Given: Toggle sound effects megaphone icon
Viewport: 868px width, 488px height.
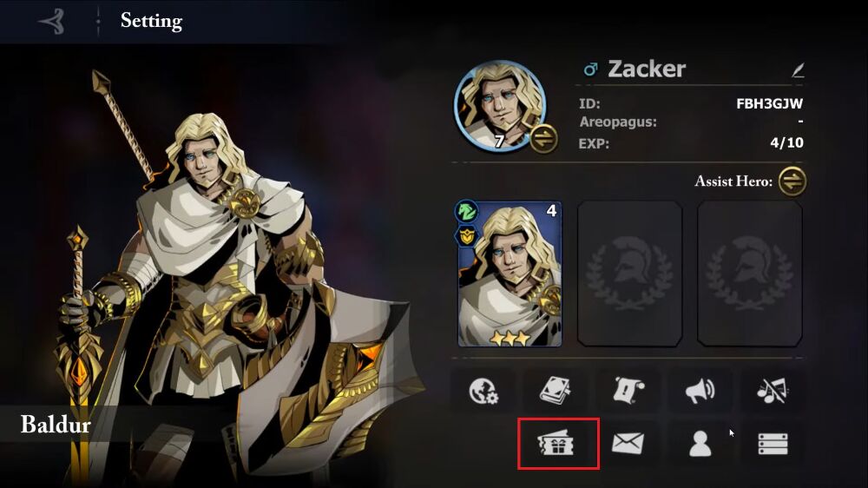Looking at the screenshot, I should coord(700,391).
